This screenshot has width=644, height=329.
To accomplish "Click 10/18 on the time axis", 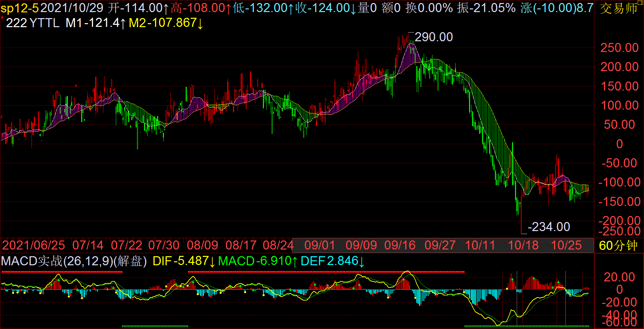I will point(523,245).
